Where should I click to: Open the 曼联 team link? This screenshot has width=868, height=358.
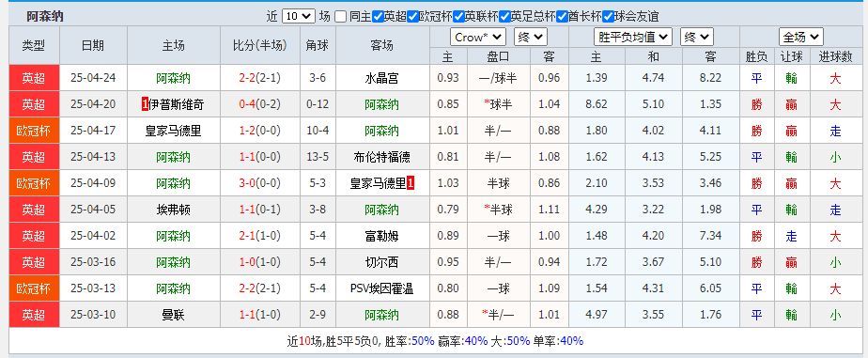click(173, 315)
